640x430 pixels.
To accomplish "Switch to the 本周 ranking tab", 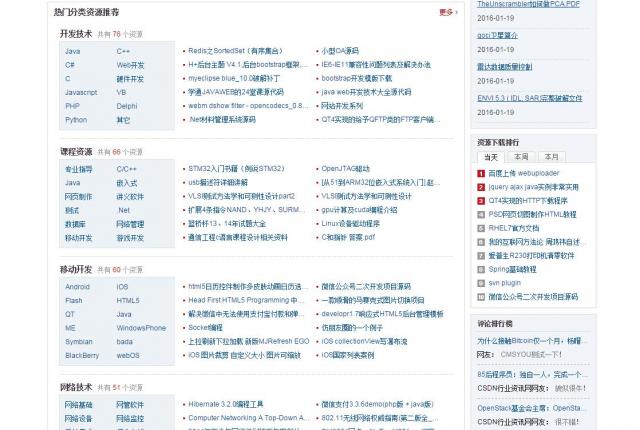I will click(x=521, y=157).
